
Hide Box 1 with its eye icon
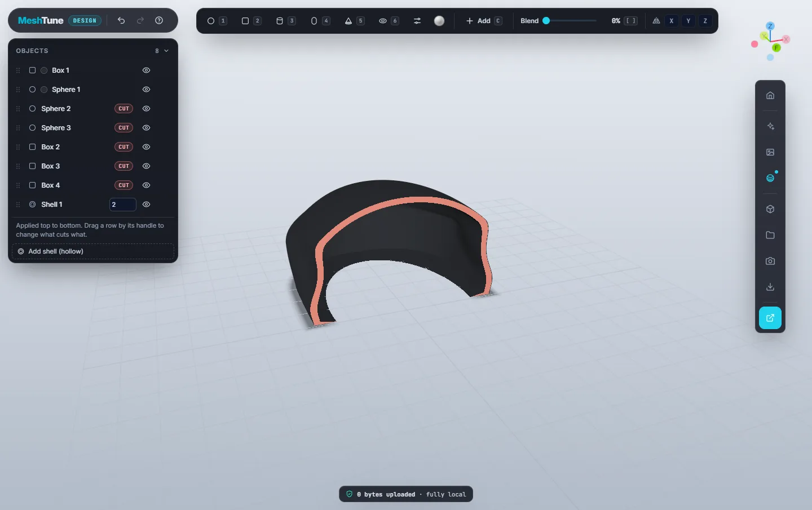point(146,70)
